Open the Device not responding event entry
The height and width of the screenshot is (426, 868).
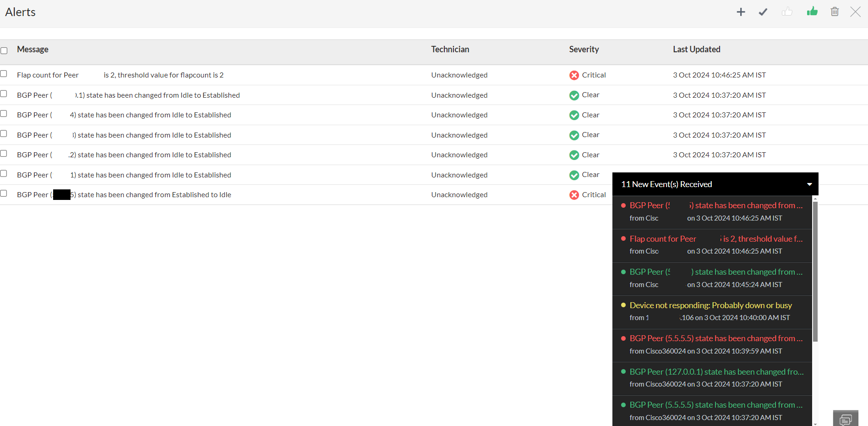(x=711, y=305)
